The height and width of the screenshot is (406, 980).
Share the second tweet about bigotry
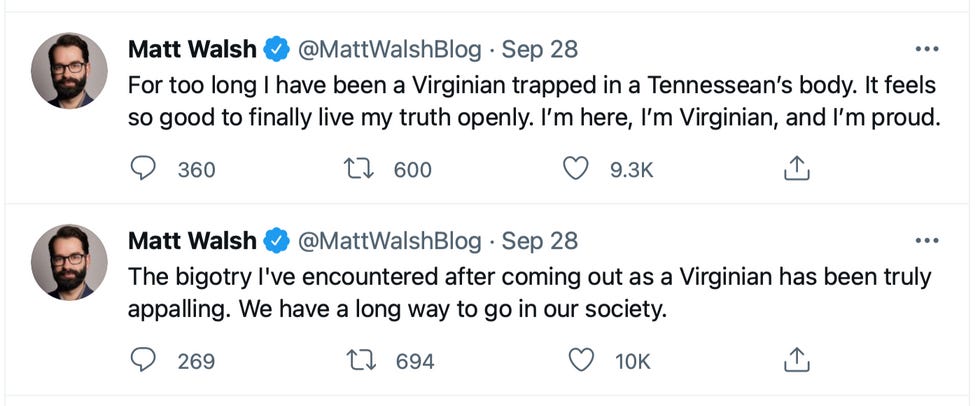[795, 360]
